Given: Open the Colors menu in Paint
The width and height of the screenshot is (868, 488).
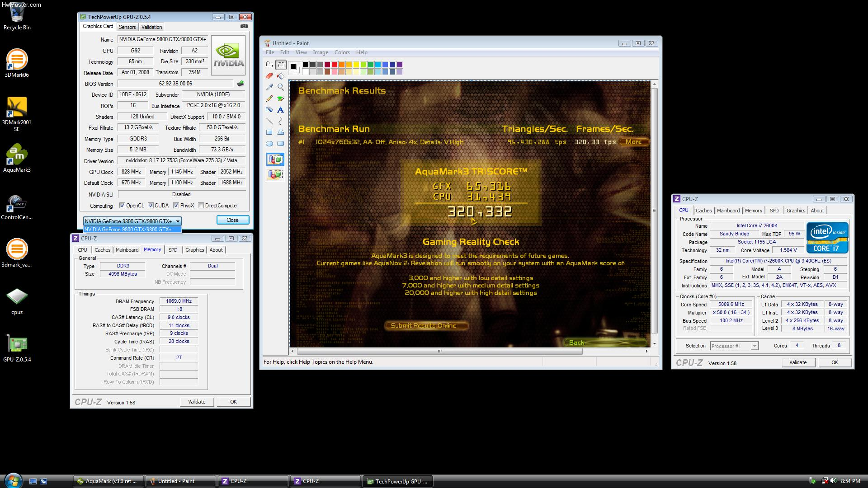Looking at the screenshot, I should tap(342, 52).
